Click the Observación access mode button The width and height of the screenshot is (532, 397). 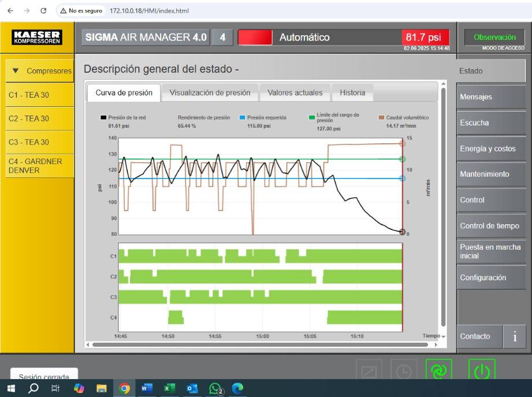494,38
